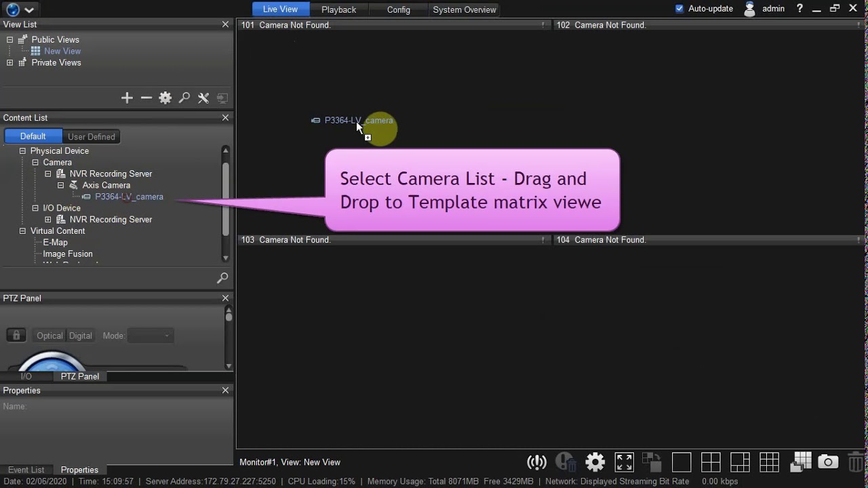Collapse the Camera tree node
This screenshot has height=488, width=868.
pos(35,163)
